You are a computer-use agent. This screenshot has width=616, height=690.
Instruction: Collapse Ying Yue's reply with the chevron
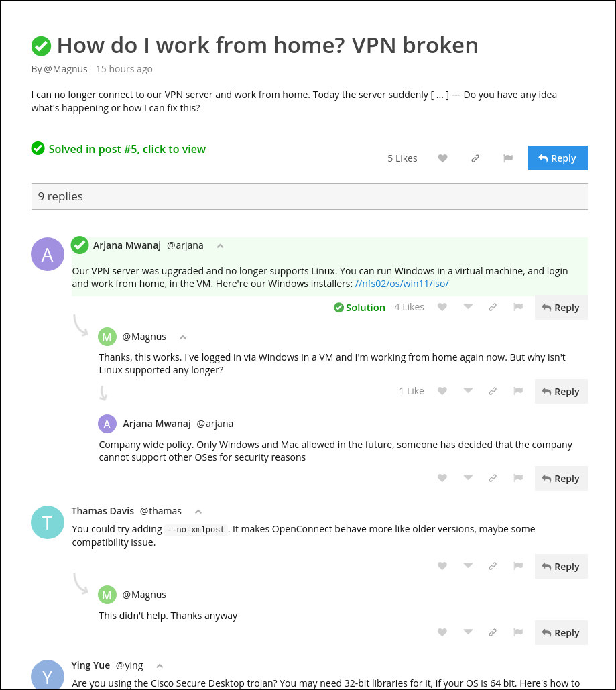coord(160,666)
